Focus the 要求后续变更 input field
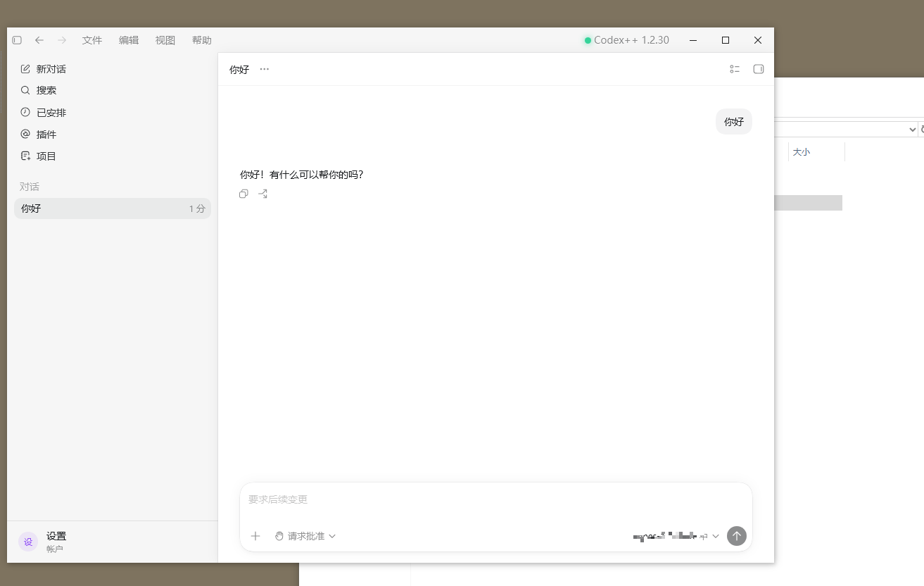Viewport: 924px width, 586px height. coord(495,499)
